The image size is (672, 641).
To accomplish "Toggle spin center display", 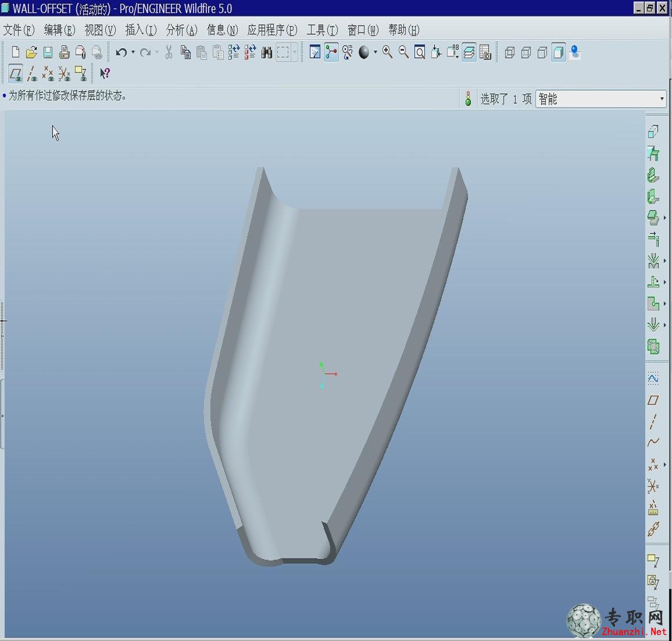I will coord(331,52).
